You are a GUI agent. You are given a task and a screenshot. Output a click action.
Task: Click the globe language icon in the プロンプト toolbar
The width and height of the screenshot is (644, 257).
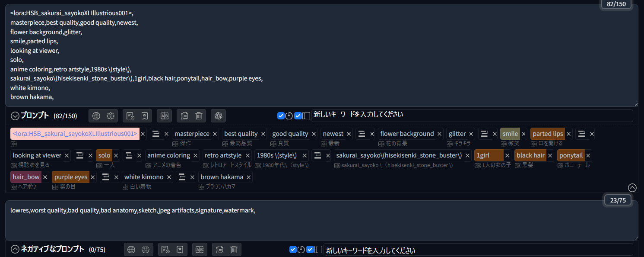tap(96, 116)
